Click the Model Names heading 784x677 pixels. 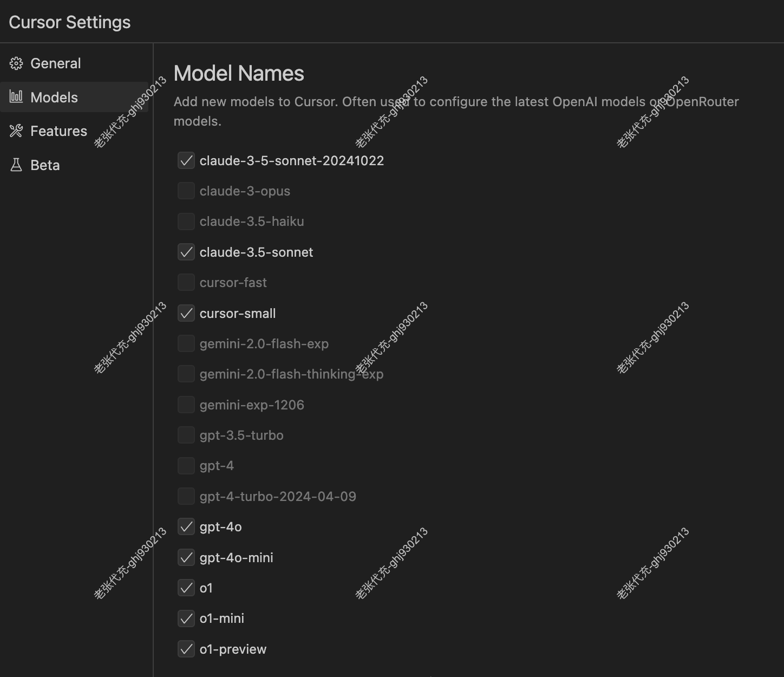pos(239,74)
